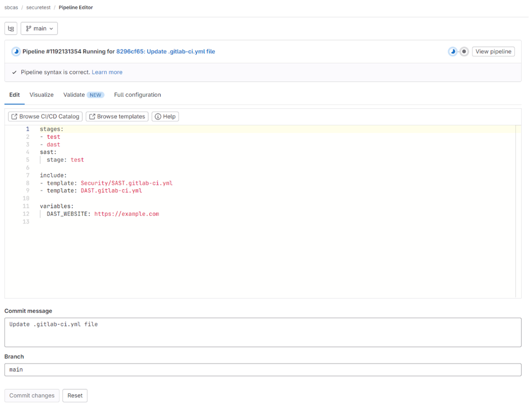Click the Reset button
Screen dimensions: 532x410
tap(75, 396)
